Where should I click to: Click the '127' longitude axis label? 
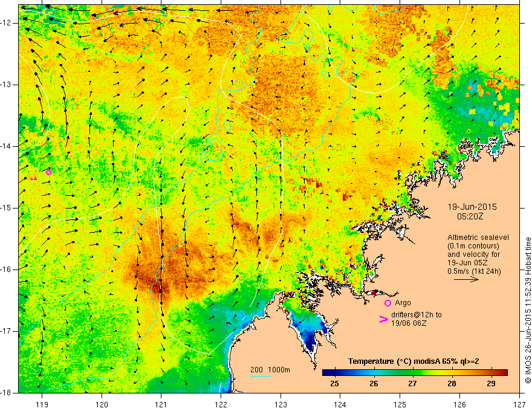(519, 404)
